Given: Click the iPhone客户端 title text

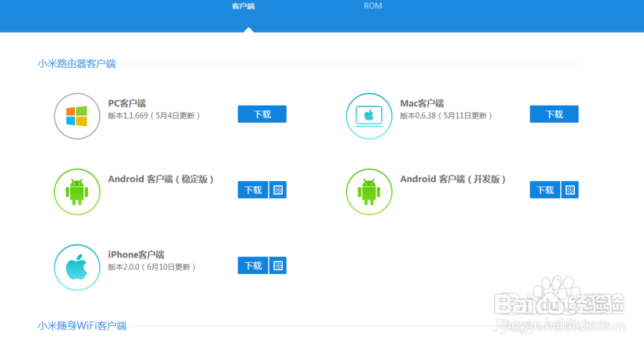Looking at the screenshot, I should (136, 255).
